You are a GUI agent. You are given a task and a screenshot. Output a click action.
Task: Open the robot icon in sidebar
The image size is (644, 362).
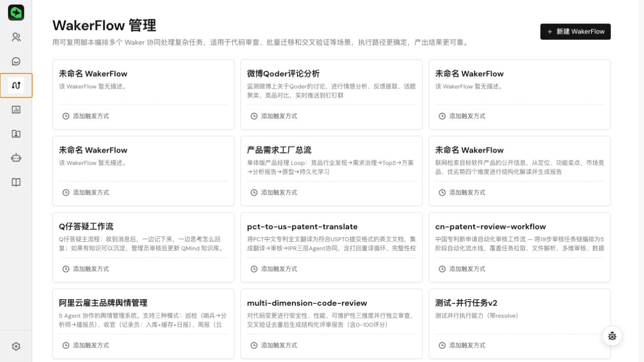pyautogui.click(x=16, y=158)
